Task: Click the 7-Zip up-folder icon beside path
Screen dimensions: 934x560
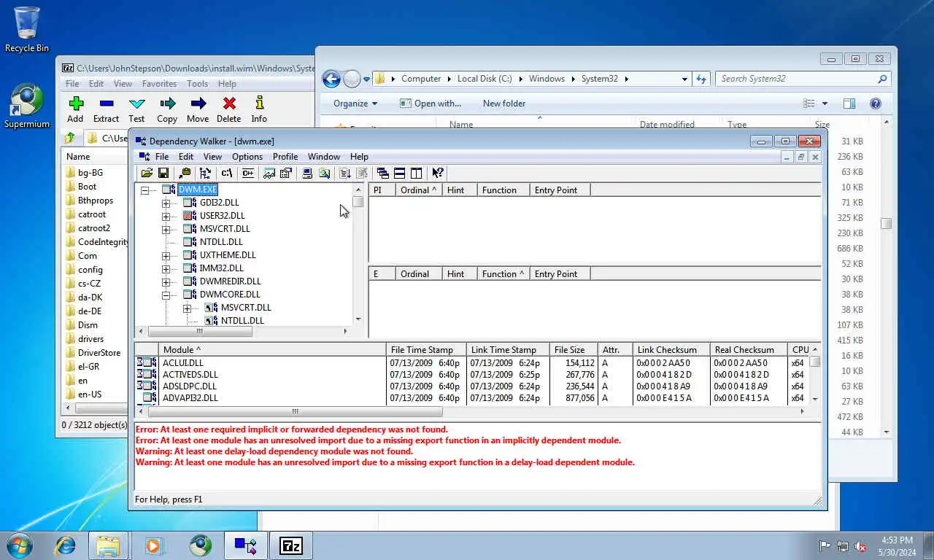Action: pyautogui.click(x=70, y=138)
